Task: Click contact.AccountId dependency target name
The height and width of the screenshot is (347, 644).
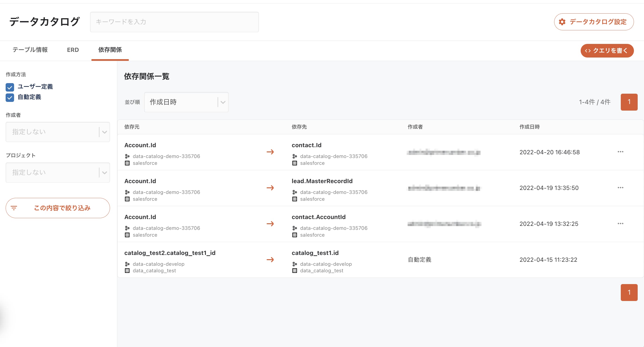Action: 318,217
